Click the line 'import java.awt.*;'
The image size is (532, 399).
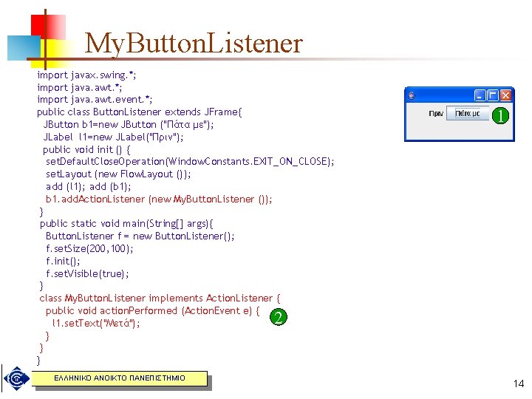point(79,87)
